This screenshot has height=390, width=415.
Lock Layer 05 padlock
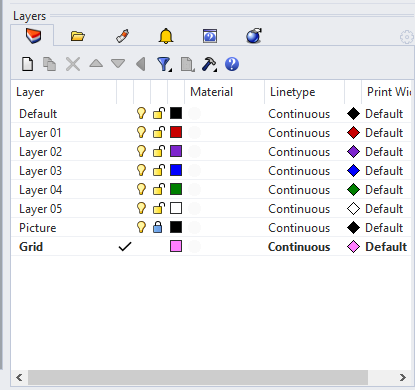tap(159, 208)
